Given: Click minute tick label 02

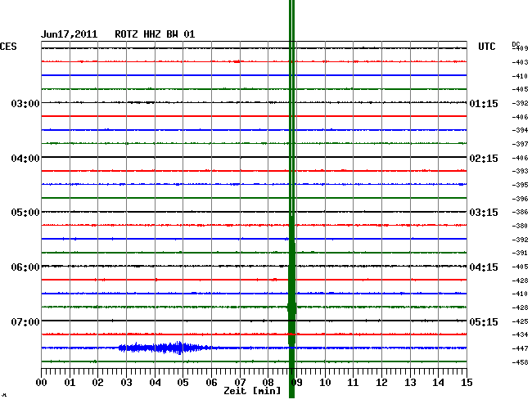Looking at the screenshot, I should click(97, 383).
